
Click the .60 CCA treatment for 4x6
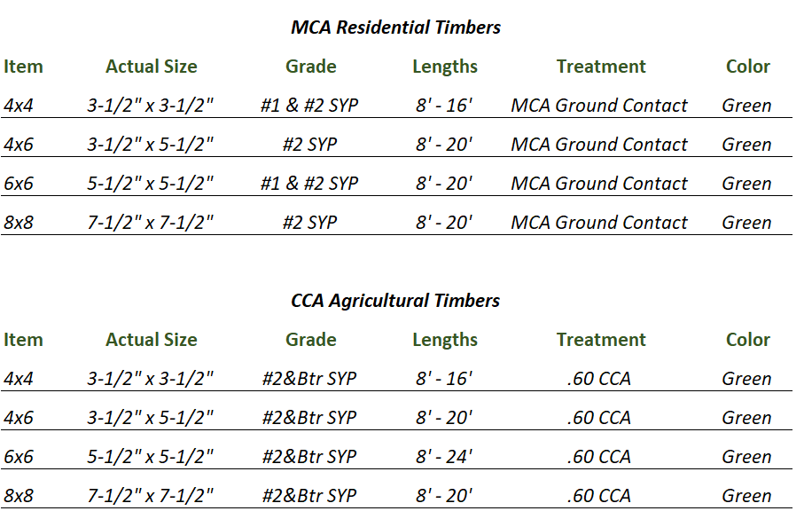pos(599,418)
